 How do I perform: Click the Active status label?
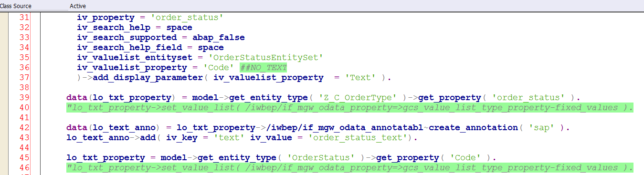[x=78, y=6]
